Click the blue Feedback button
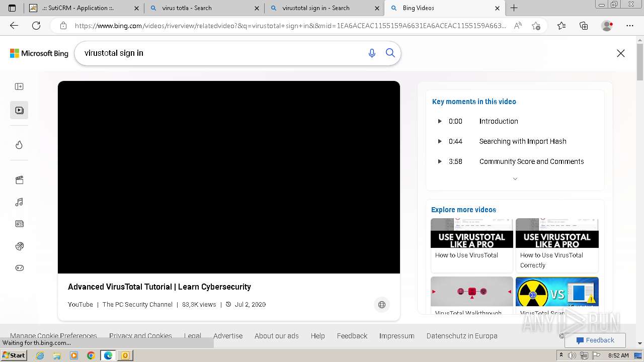This screenshot has height=362, width=644. click(x=595, y=340)
